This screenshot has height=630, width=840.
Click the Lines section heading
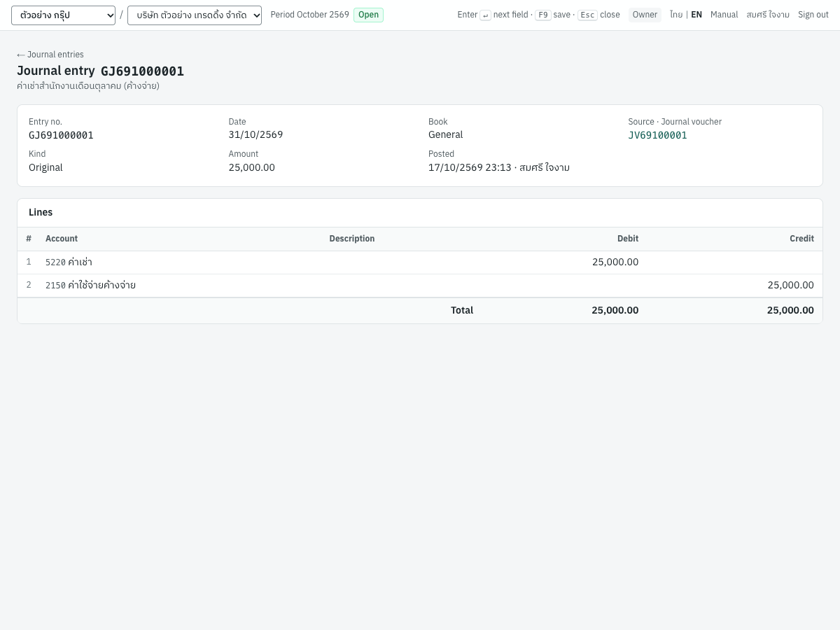click(41, 212)
